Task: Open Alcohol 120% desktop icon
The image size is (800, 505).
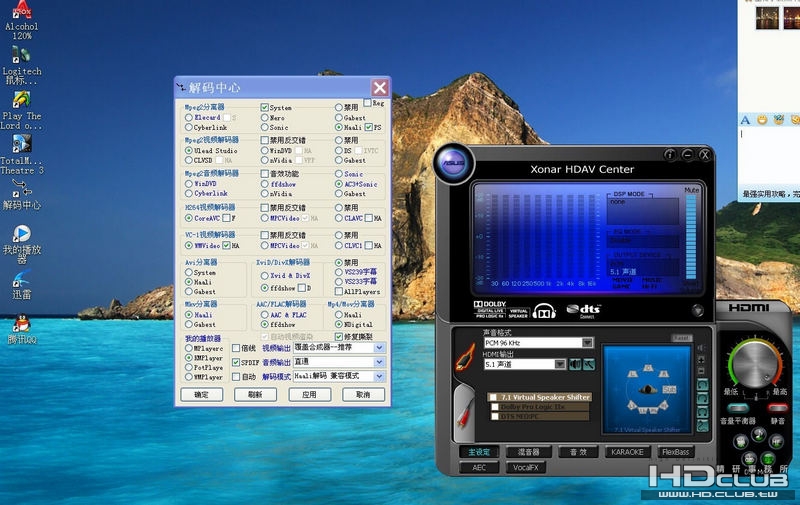Action: 21,20
